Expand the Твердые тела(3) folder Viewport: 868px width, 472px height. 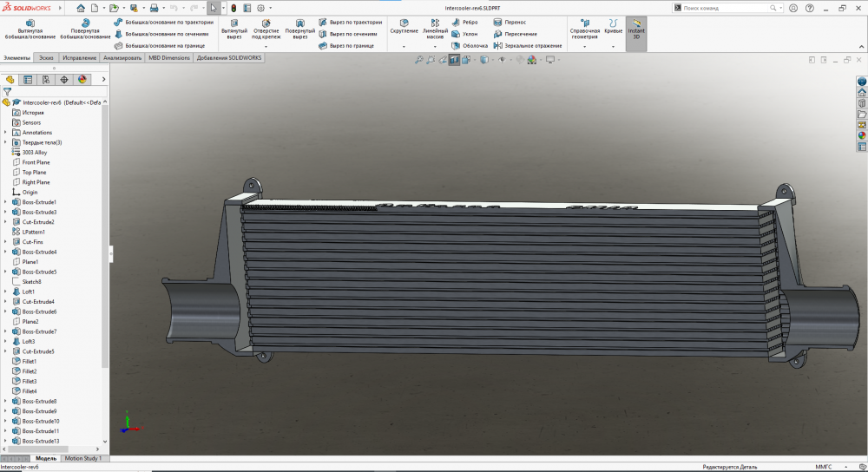5,142
